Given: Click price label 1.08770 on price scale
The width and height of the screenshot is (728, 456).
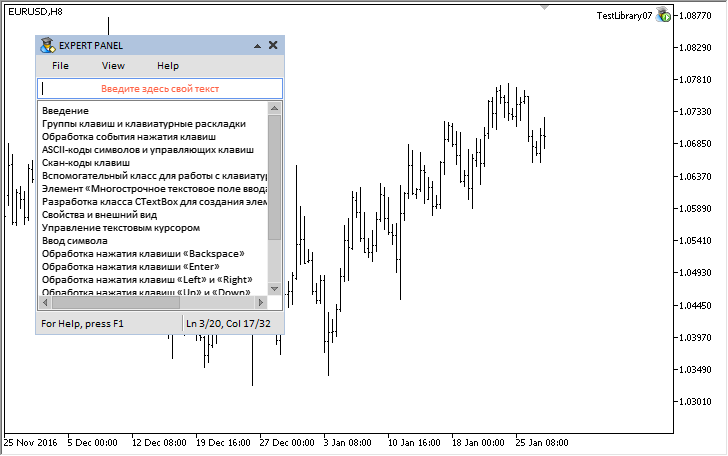Looking at the screenshot, I should (695, 15).
